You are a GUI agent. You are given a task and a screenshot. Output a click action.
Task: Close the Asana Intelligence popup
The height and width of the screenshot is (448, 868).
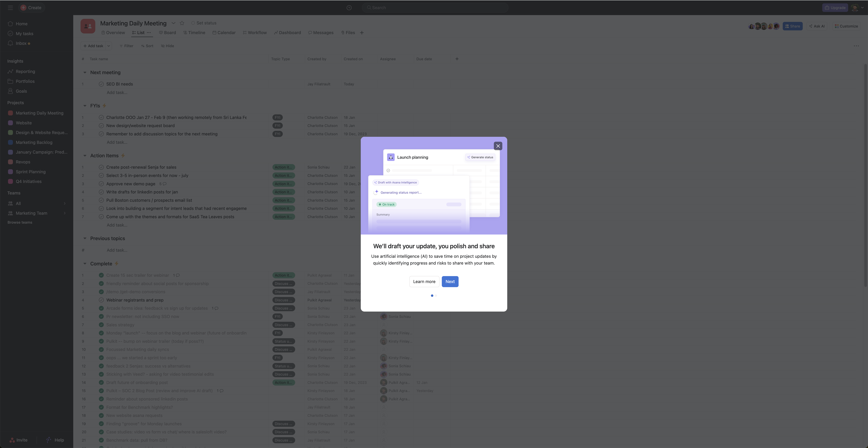coord(498,146)
